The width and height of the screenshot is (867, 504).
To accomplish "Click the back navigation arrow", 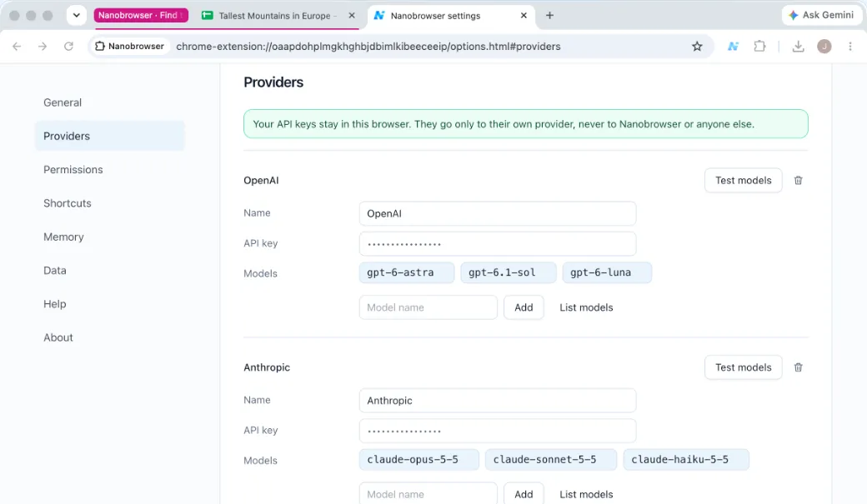I will 17,47.
